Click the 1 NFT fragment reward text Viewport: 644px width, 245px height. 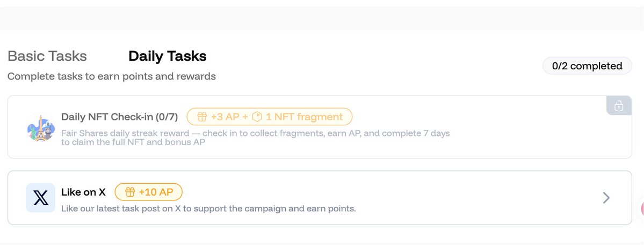click(x=304, y=117)
